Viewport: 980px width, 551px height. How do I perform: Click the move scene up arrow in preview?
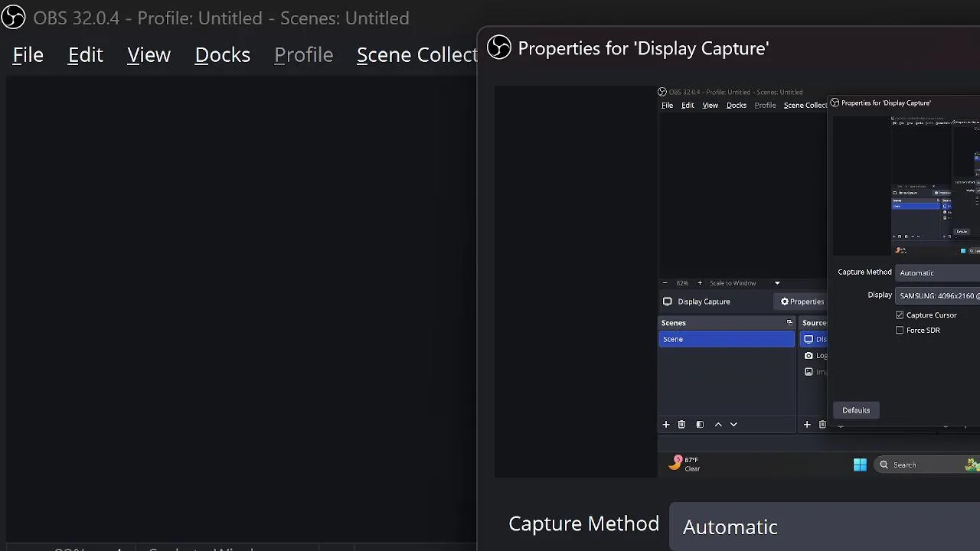click(x=718, y=425)
